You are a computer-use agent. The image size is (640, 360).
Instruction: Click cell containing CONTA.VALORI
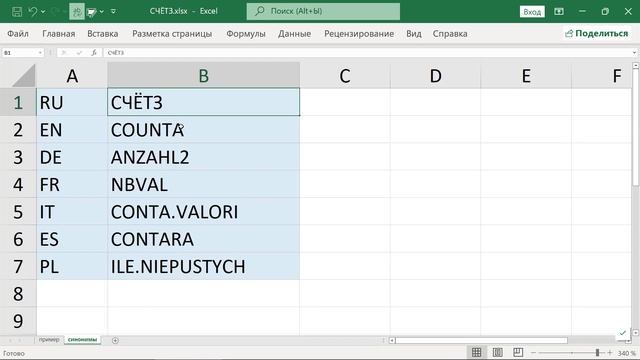coord(203,211)
